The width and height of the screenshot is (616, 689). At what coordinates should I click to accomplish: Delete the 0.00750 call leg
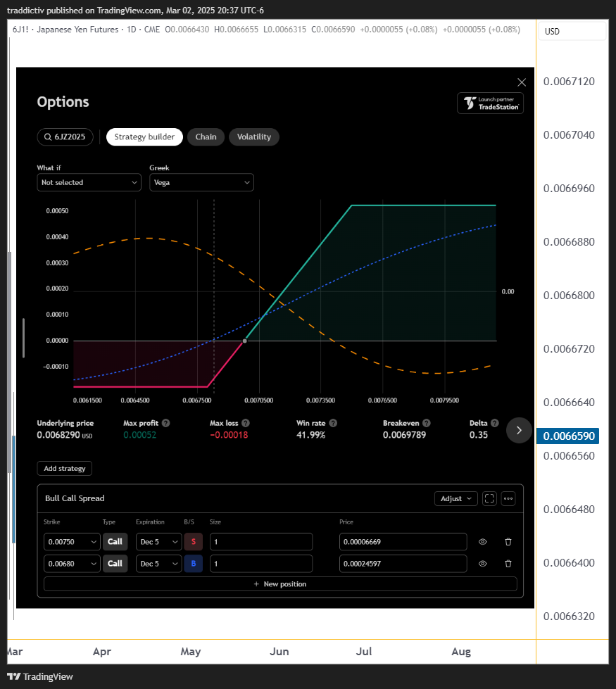508,542
